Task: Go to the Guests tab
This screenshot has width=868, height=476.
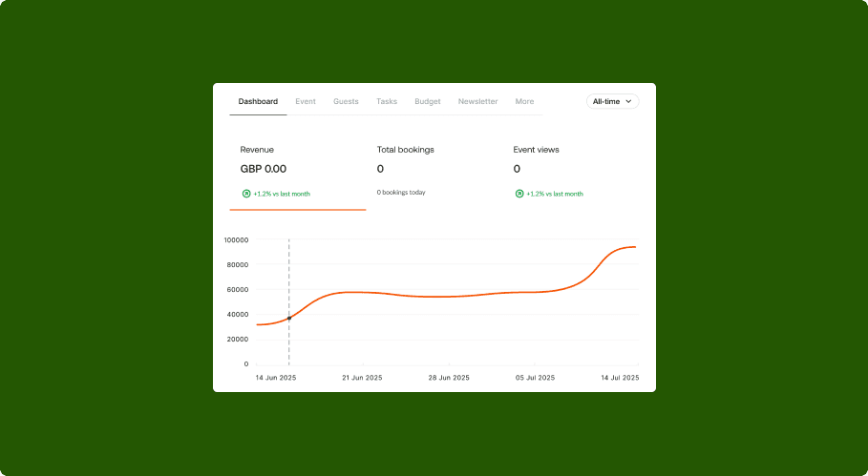Action: [346, 101]
